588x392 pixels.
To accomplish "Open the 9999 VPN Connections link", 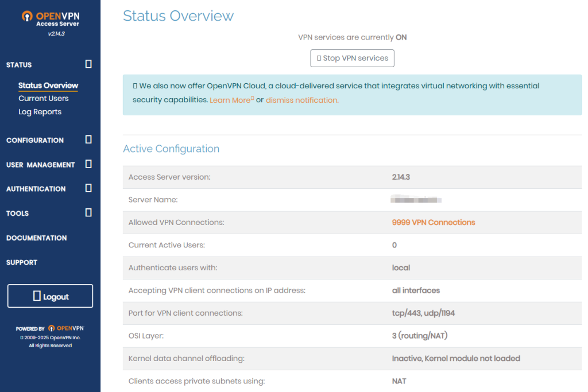I will click(434, 223).
